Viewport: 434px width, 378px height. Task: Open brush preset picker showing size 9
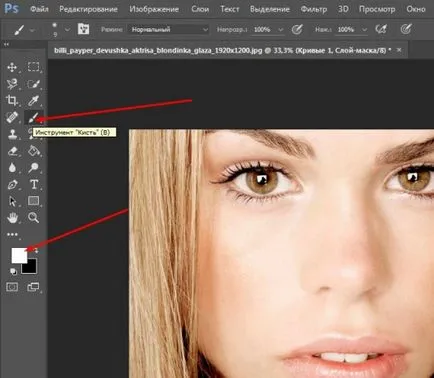click(55, 29)
